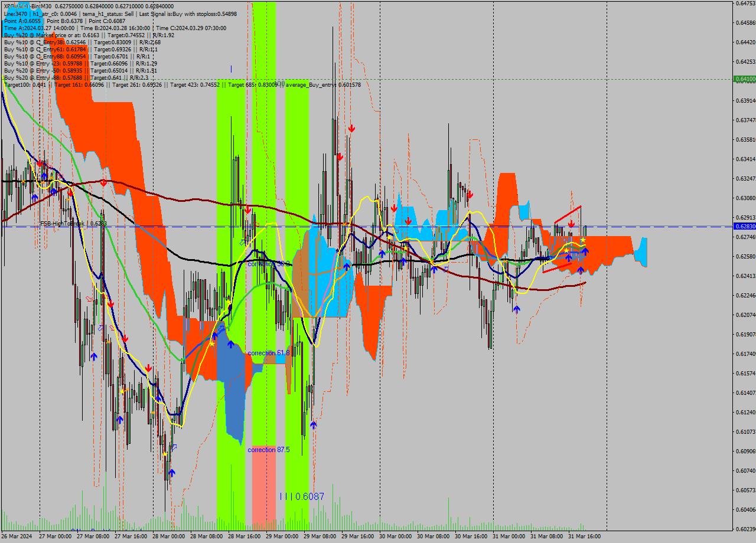Click the 'correction 87.5' chart label

[269, 450]
